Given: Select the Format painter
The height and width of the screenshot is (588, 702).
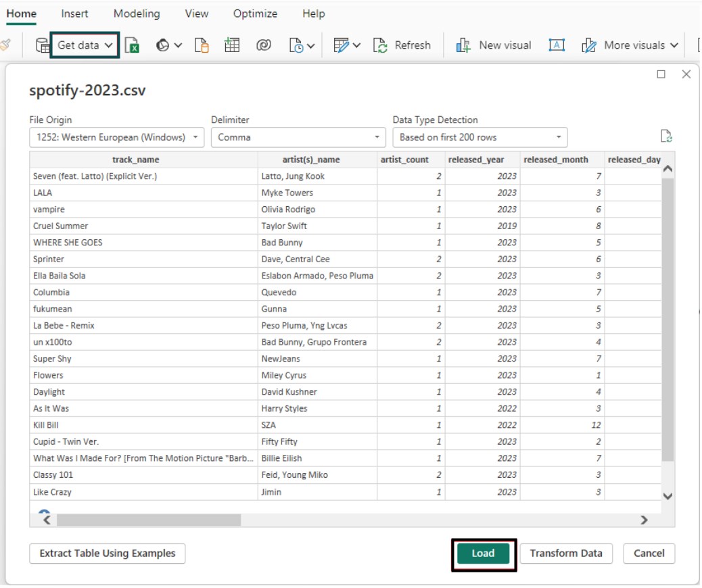Looking at the screenshot, I should tap(5, 45).
